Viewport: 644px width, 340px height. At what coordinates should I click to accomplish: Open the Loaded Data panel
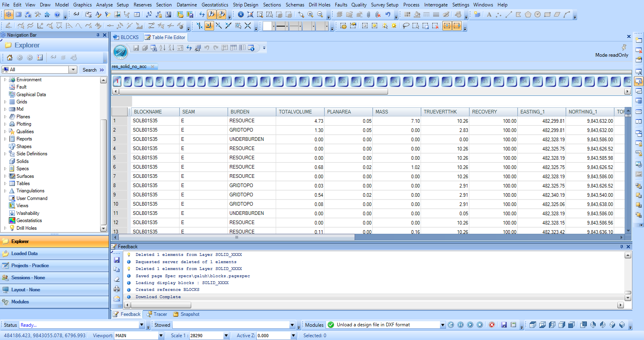click(24, 253)
